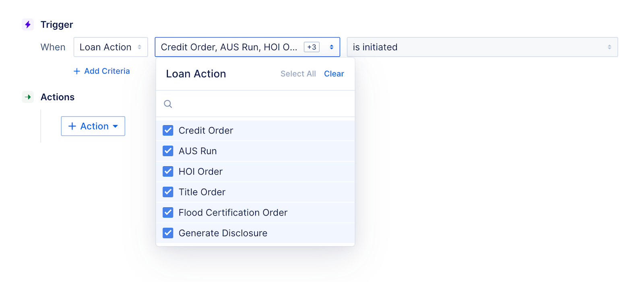
Task: Click the search magnifier icon in dropdown
Action: (x=168, y=104)
